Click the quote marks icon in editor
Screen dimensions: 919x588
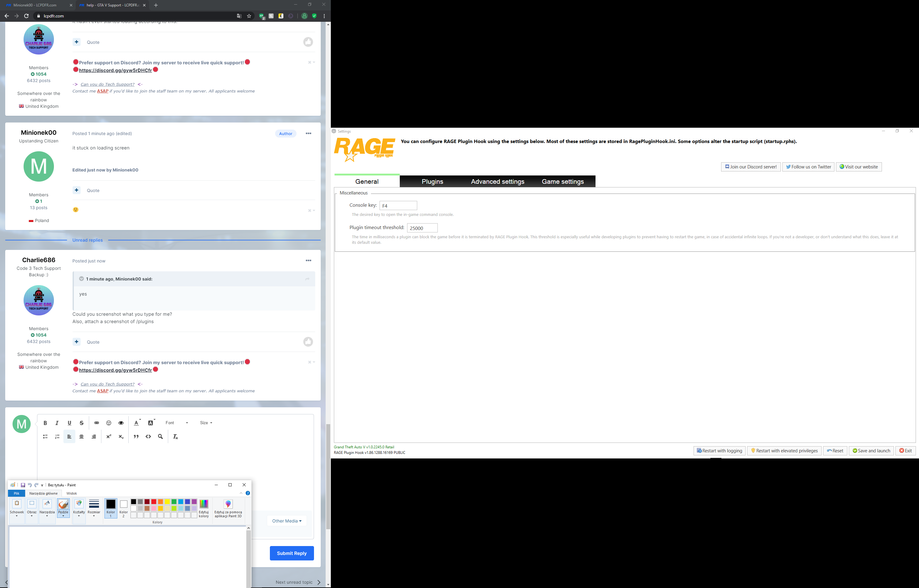(136, 436)
